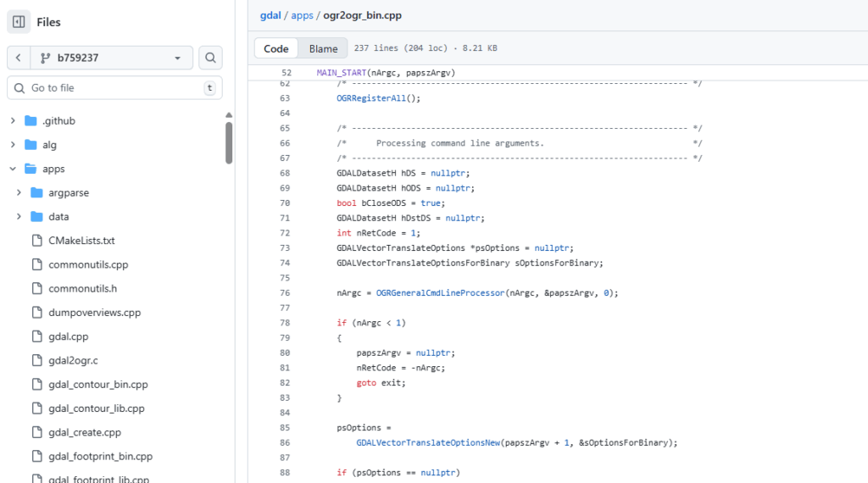
Task: Expand the data folder chevron
Action: click(x=19, y=216)
